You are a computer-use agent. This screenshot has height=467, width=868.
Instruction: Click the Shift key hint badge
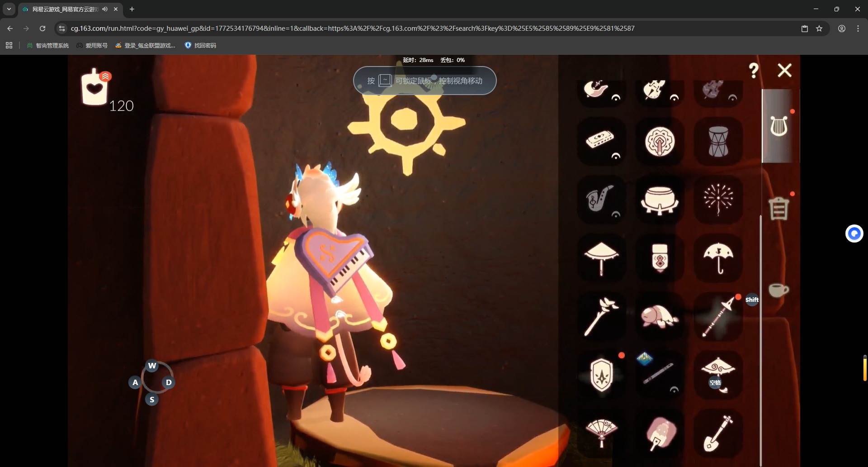(x=752, y=300)
